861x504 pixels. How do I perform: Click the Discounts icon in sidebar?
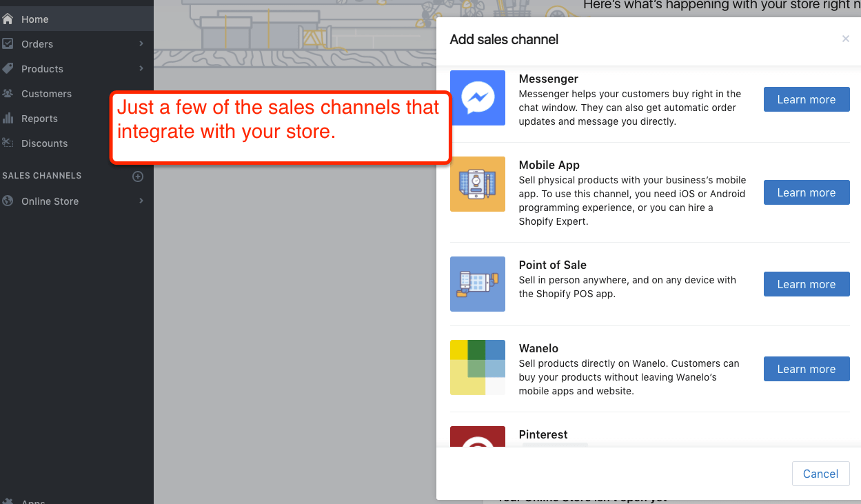click(8, 143)
